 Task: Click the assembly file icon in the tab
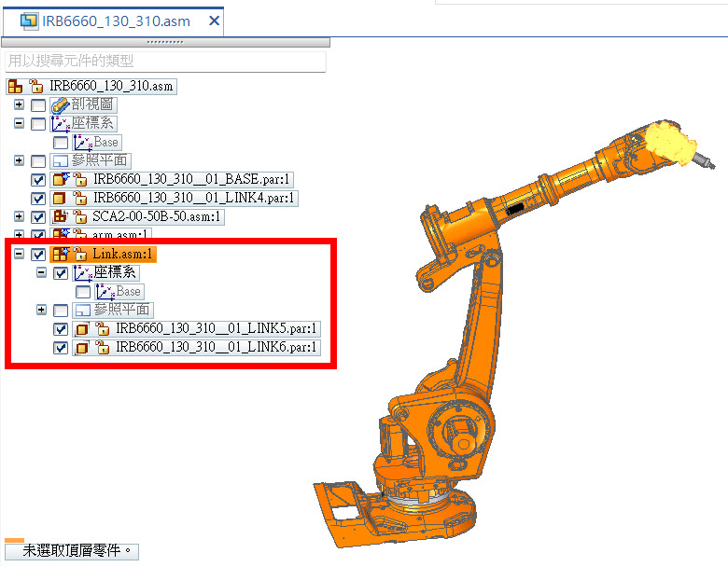(x=29, y=21)
